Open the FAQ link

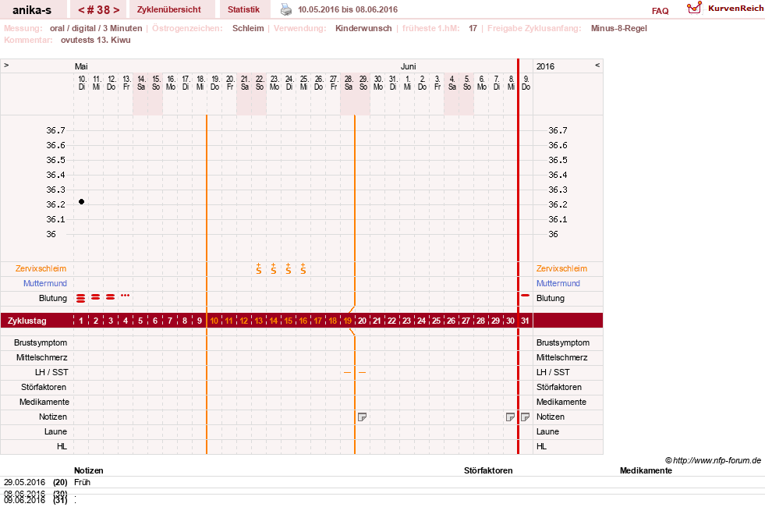coord(660,11)
